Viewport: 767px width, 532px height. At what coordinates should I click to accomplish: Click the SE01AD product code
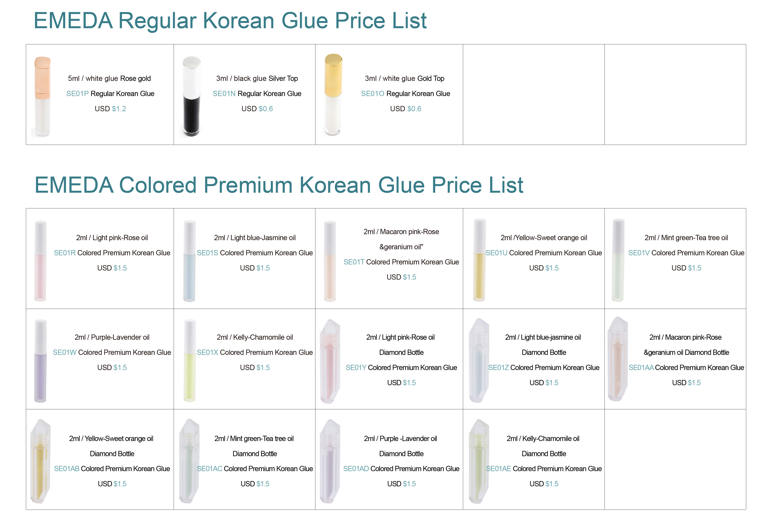coord(356,469)
